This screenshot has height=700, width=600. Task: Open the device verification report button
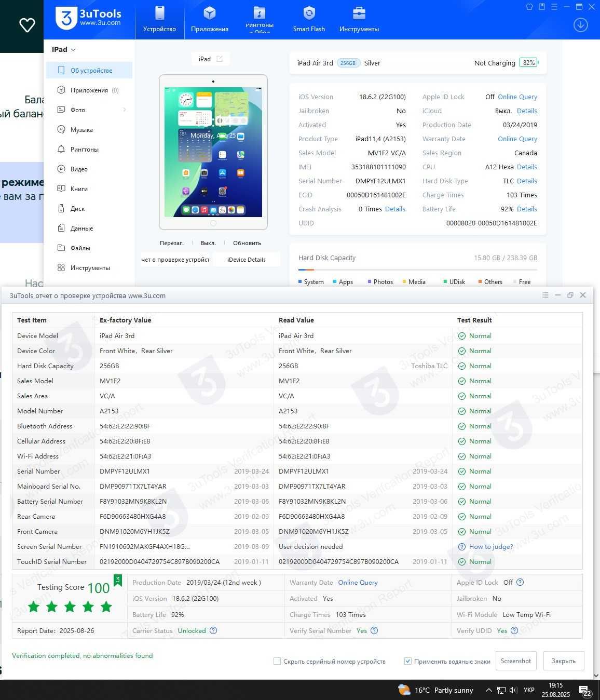(x=175, y=260)
